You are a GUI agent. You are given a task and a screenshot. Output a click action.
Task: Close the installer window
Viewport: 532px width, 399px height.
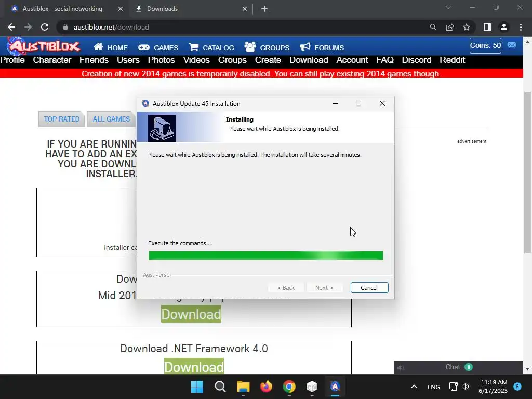[382, 103]
